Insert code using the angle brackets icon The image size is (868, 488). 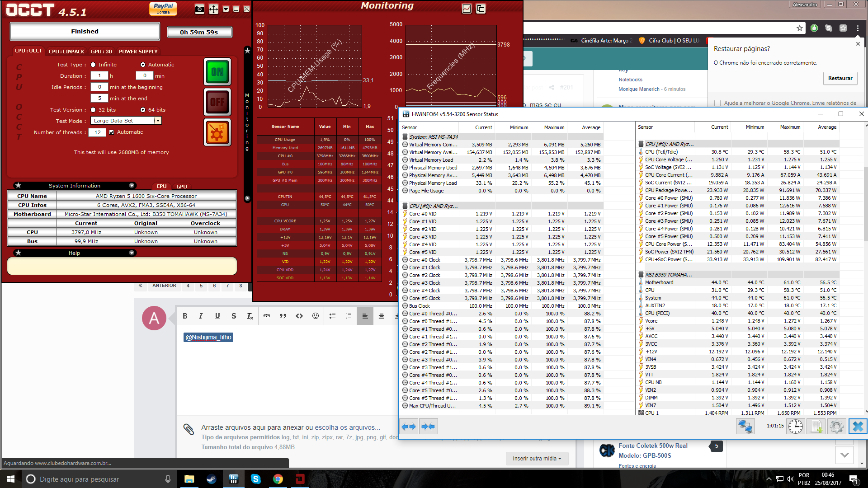point(299,316)
